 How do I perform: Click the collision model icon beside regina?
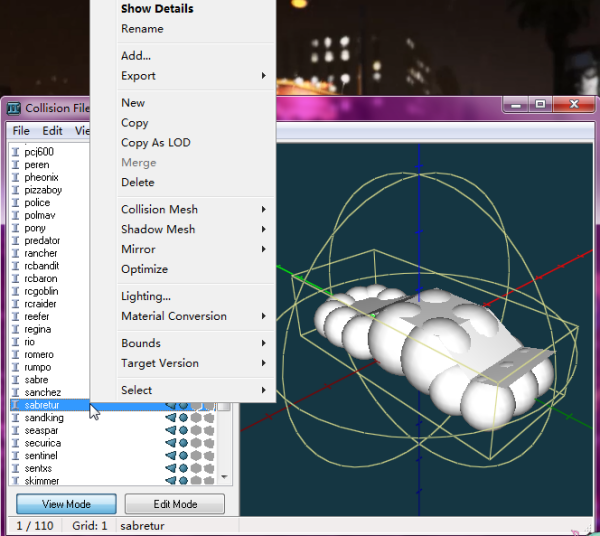coord(15,329)
